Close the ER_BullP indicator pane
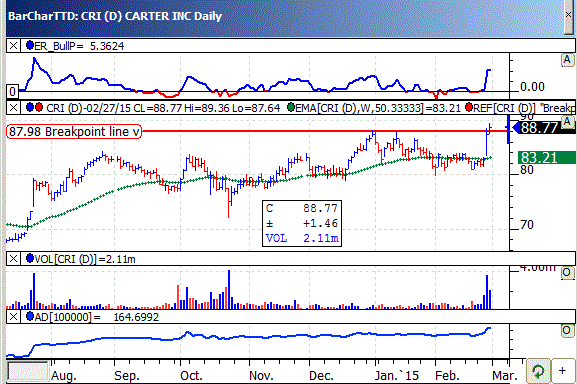Image resolution: width=577 pixels, height=384 pixels. [13, 46]
